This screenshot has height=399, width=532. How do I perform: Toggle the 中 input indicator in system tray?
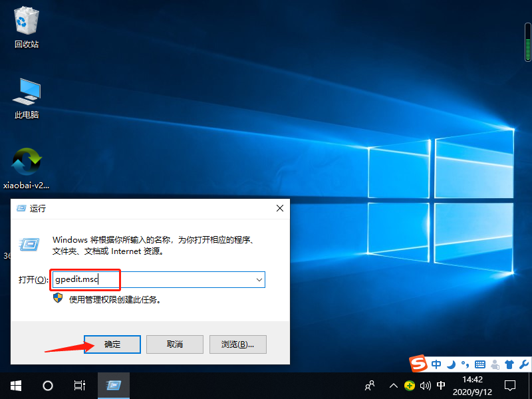point(442,386)
